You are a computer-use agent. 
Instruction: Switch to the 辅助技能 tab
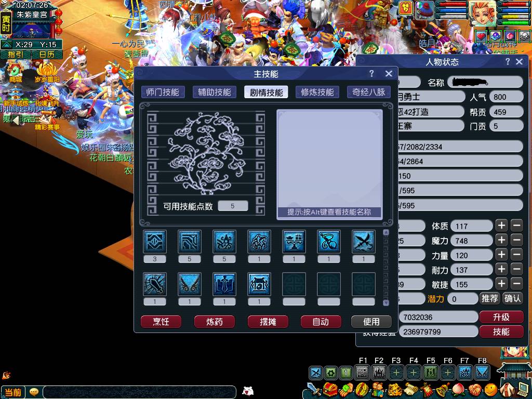click(x=215, y=92)
